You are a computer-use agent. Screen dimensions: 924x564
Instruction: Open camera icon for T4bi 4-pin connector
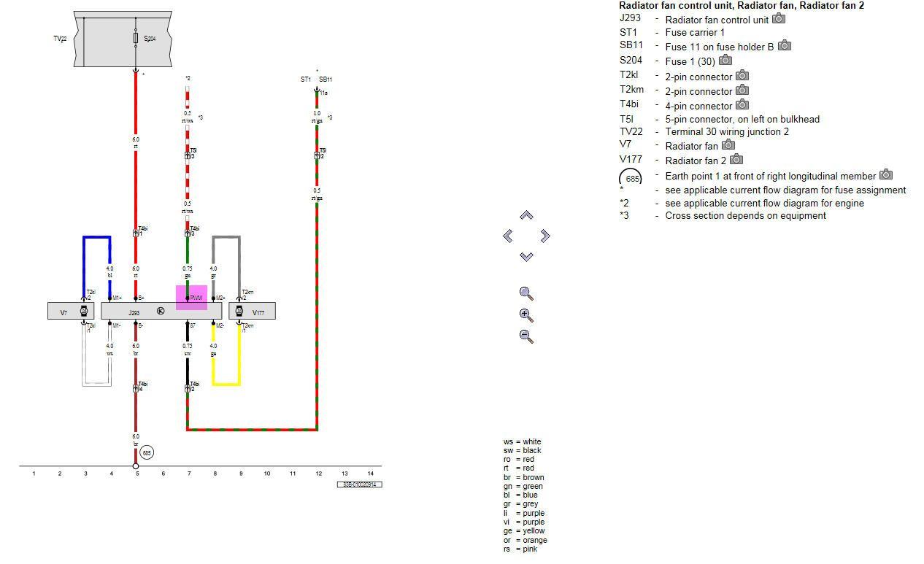coord(742,104)
